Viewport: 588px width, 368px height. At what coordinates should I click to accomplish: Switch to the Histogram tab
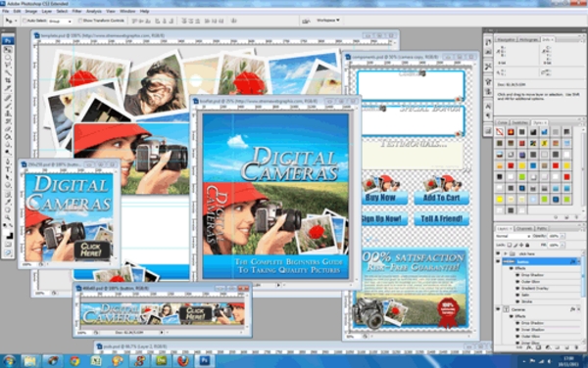[x=528, y=39]
